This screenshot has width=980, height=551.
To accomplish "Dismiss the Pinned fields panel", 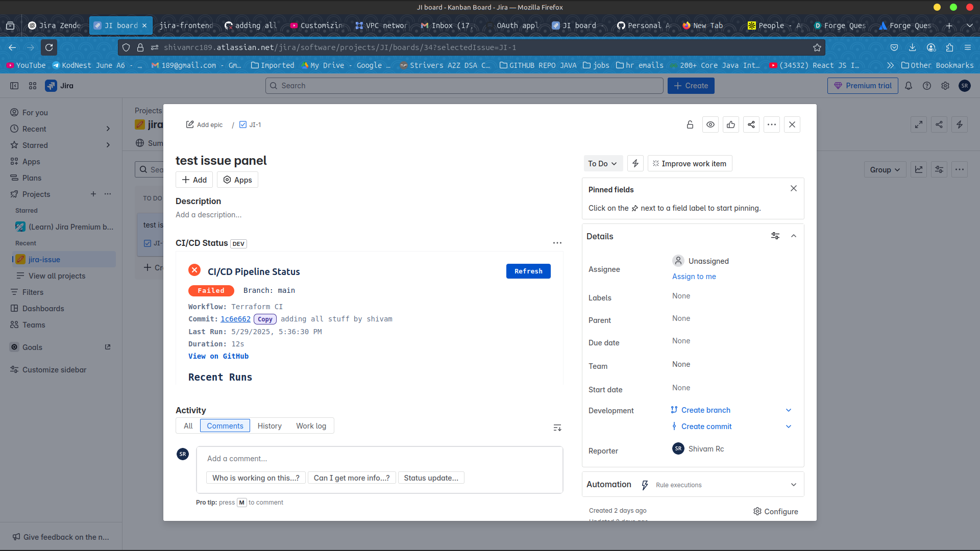I will tap(793, 188).
